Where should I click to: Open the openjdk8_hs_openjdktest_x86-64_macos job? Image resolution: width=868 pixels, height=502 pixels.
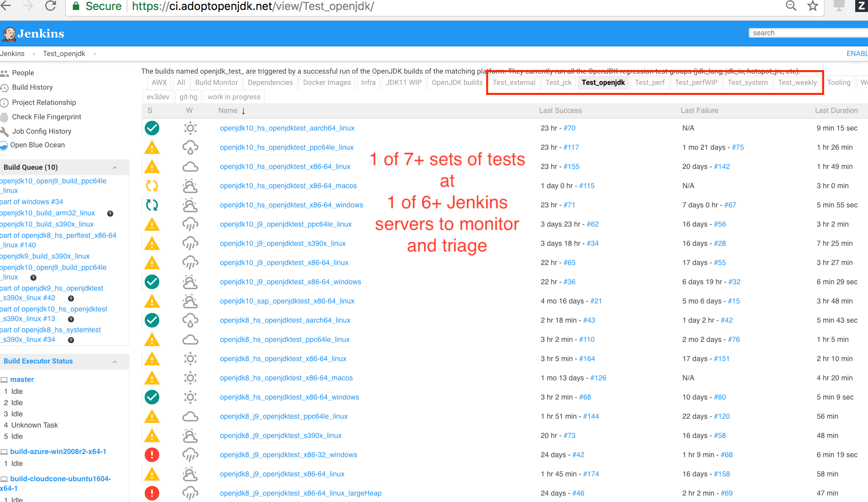pyautogui.click(x=286, y=378)
